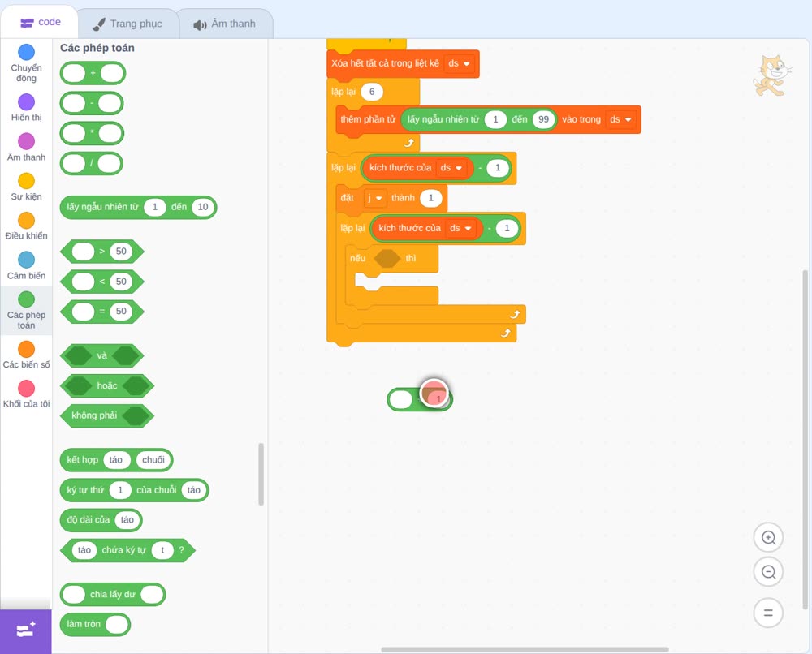
Task: Switch to the code tab
Action: coord(40,22)
